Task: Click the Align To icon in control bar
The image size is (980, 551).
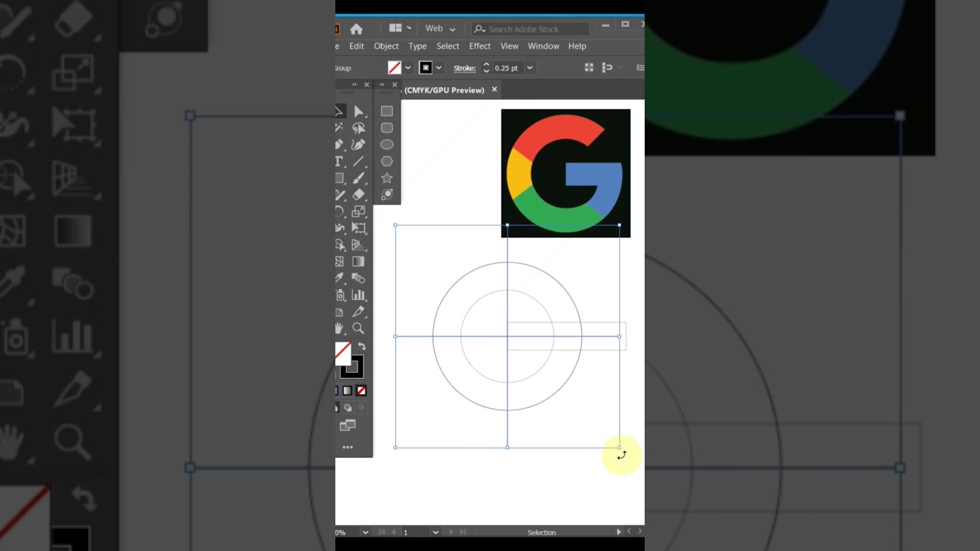Action: click(607, 68)
